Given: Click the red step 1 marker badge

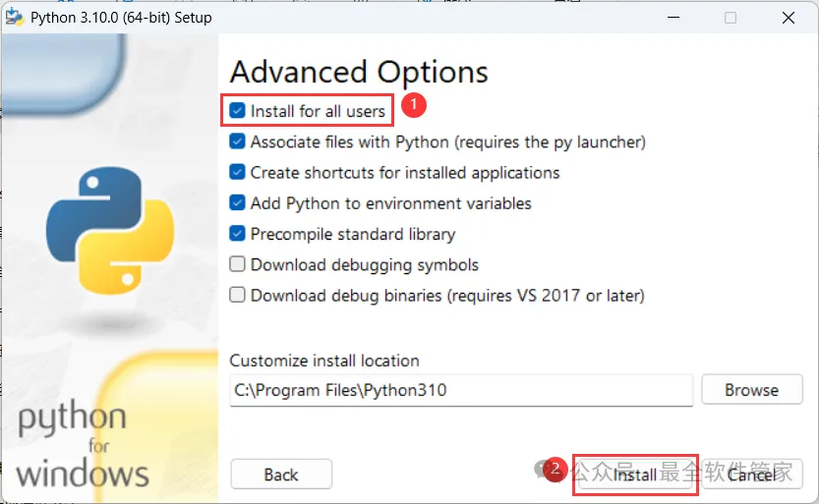Looking at the screenshot, I should (414, 105).
